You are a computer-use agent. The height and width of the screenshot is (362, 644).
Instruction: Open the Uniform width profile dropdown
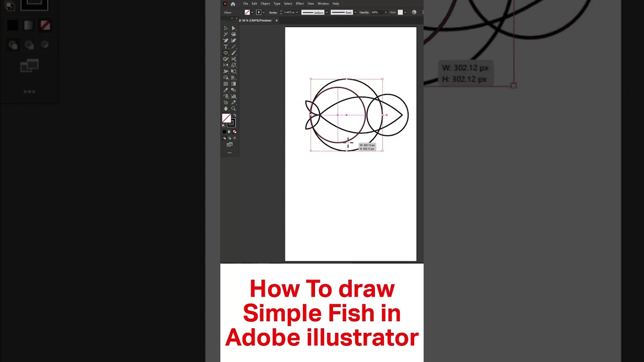click(x=327, y=12)
